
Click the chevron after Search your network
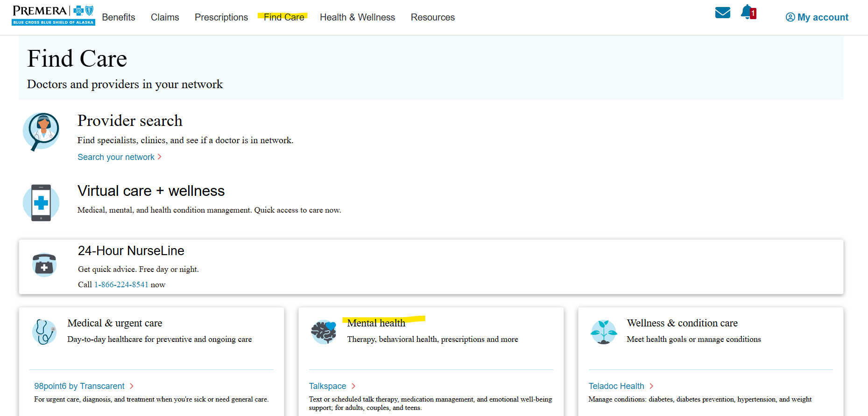(x=160, y=157)
